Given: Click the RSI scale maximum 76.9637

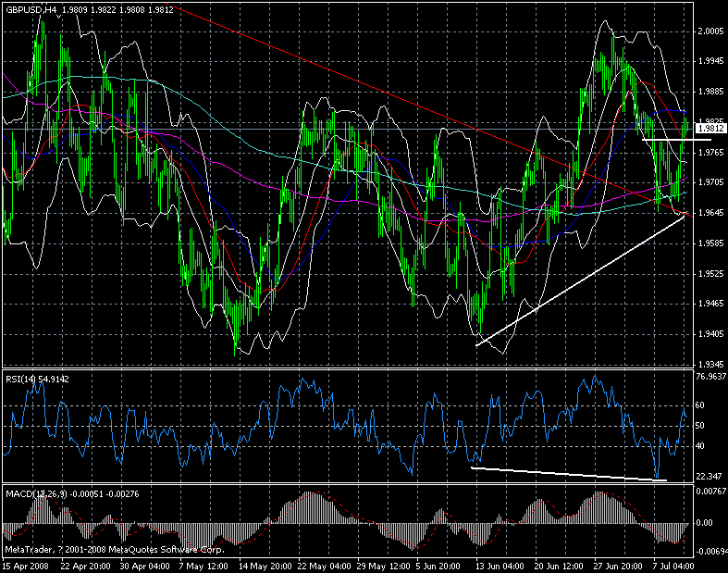Looking at the screenshot, I should coord(710,376).
